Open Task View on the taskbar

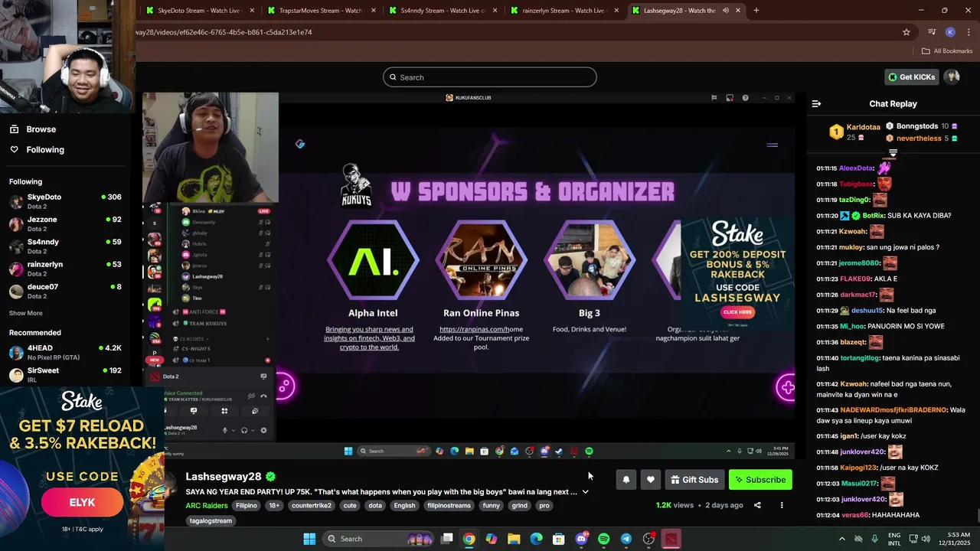(x=447, y=539)
